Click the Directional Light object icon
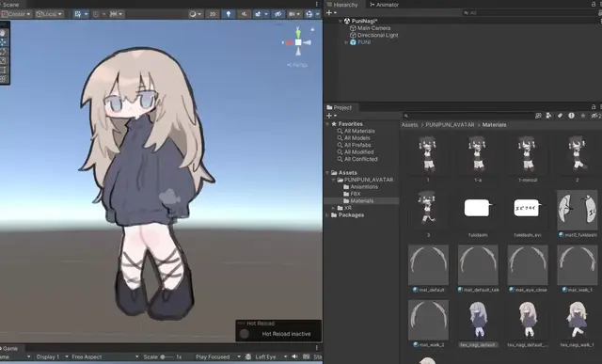This screenshot has height=364, width=602. click(x=353, y=35)
